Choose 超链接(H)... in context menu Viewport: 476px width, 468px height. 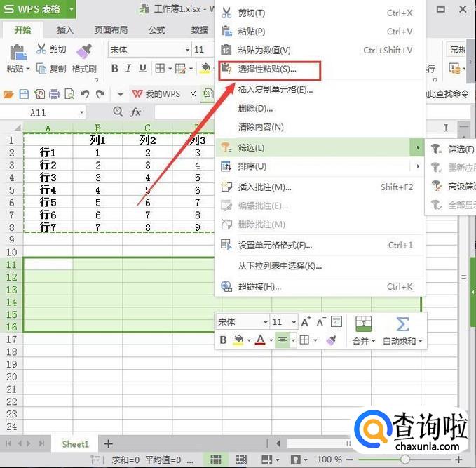pos(318,286)
